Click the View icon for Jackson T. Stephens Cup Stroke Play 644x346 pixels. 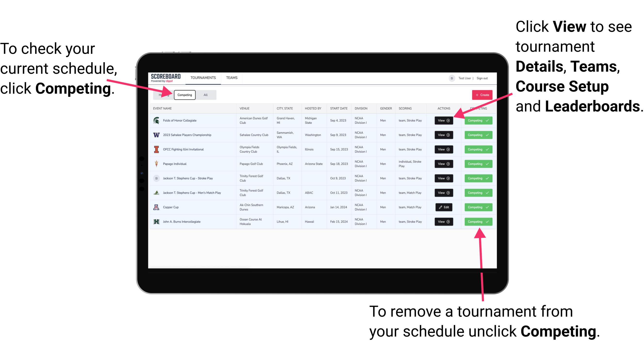pyautogui.click(x=443, y=178)
